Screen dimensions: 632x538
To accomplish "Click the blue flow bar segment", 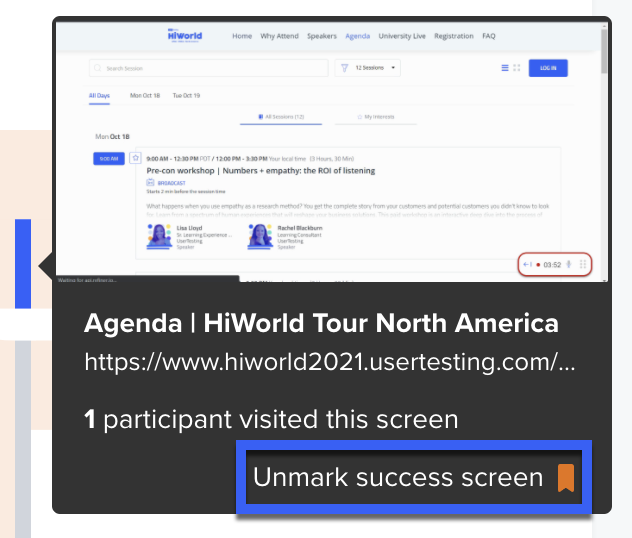I will 23,264.
